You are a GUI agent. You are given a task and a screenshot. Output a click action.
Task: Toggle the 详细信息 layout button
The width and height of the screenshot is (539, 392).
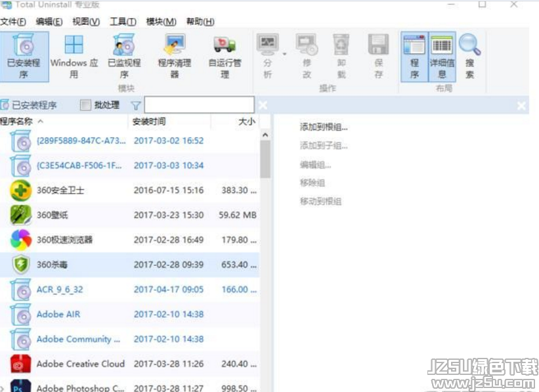(x=442, y=56)
